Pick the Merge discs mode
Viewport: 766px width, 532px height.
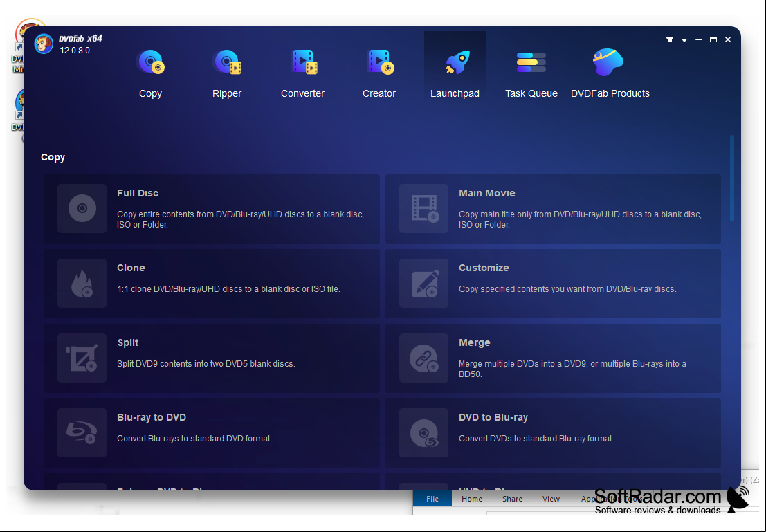pos(553,358)
